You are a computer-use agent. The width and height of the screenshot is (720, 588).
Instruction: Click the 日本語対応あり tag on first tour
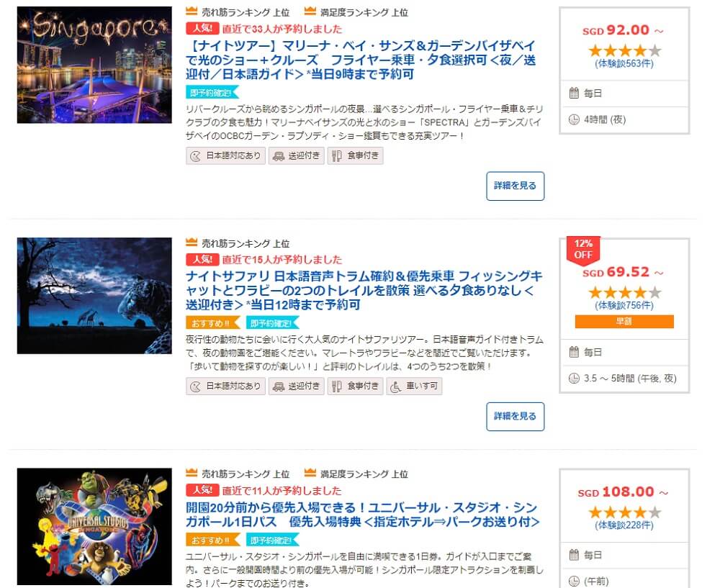(225, 155)
